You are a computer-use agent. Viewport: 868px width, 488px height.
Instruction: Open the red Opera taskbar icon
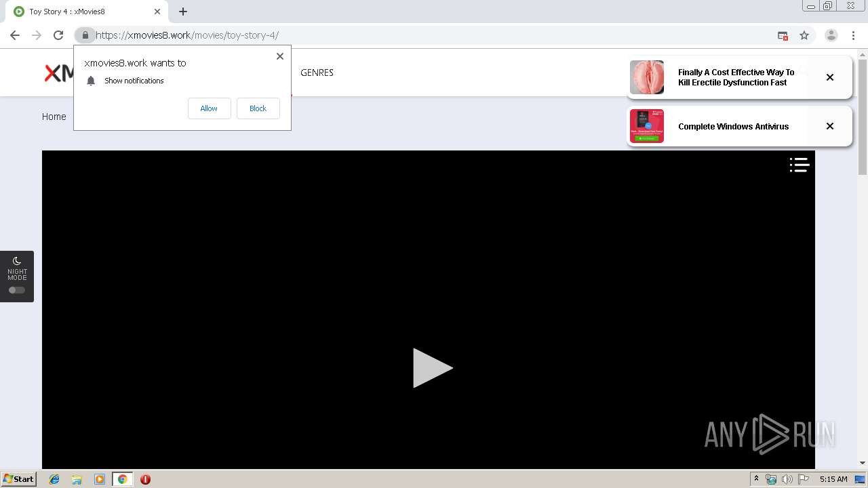(145, 479)
